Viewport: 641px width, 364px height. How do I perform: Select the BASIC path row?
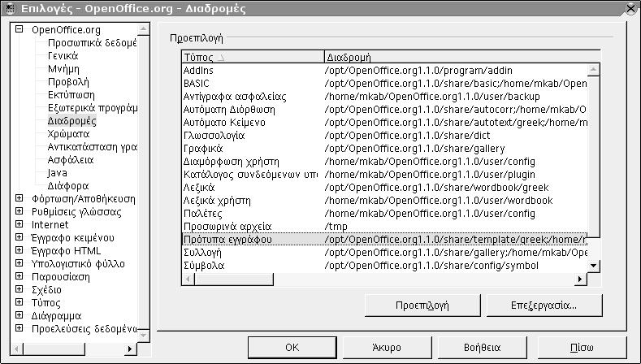pos(384,84)
